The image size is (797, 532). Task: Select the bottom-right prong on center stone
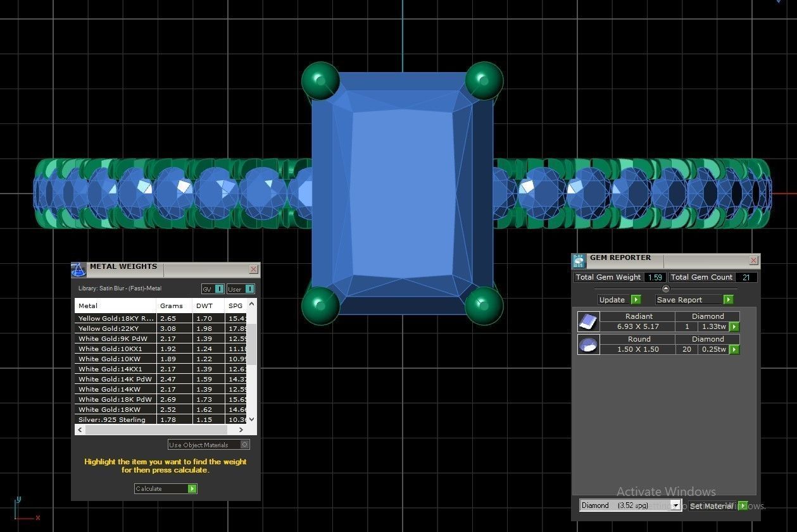[x=484, y=306]
